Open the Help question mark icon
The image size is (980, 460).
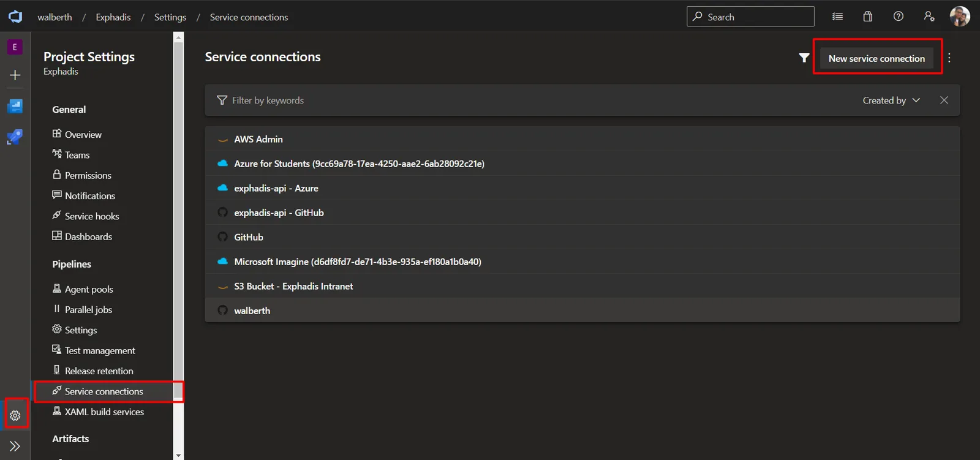pyautogui.click(x=899, y=17)
